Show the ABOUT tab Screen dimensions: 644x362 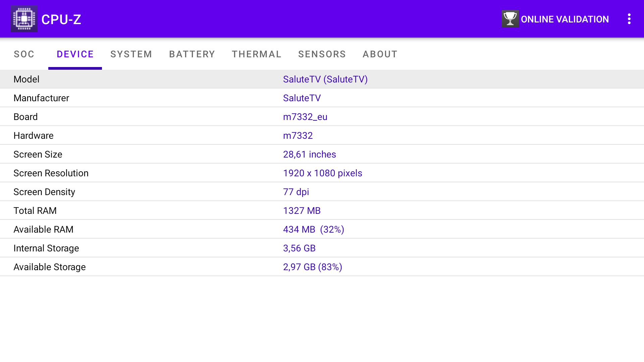[380, 54]
